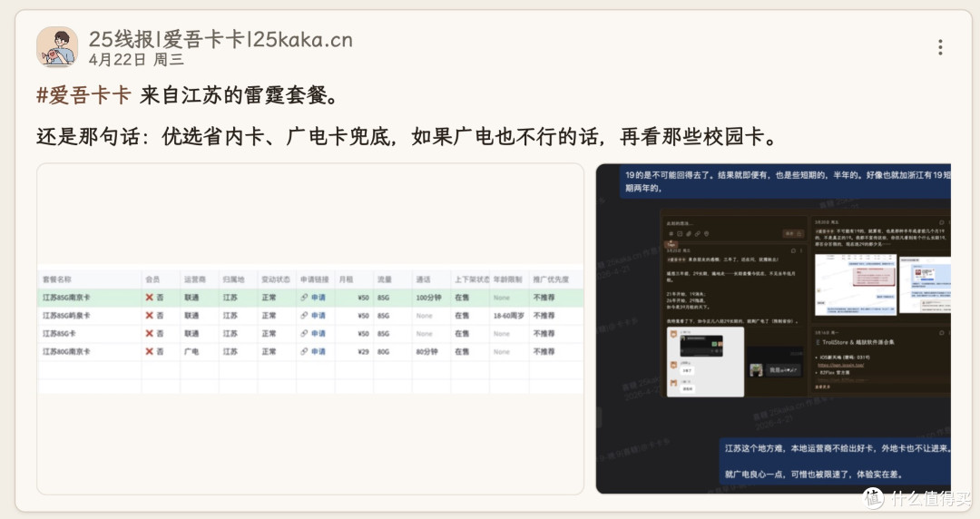
Task: Select the 江苏85G鸥泉卡 plan name cell
Action: [x=66, y=315]
